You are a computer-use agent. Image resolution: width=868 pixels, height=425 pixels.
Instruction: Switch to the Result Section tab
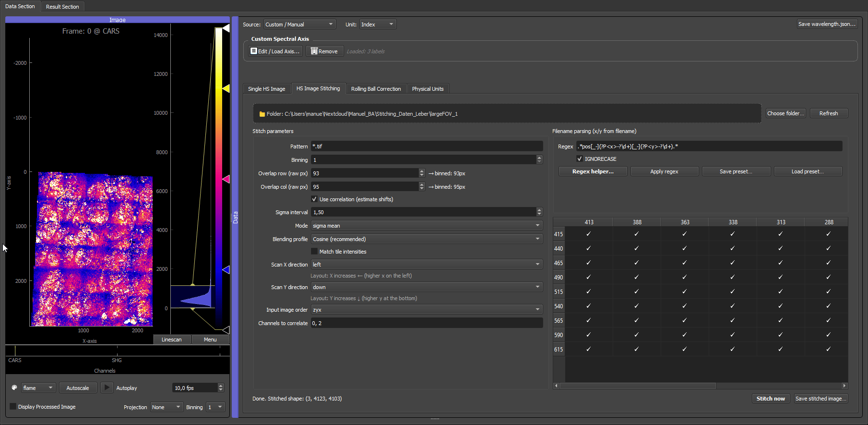pyautogui.click(x=62, y=7)
